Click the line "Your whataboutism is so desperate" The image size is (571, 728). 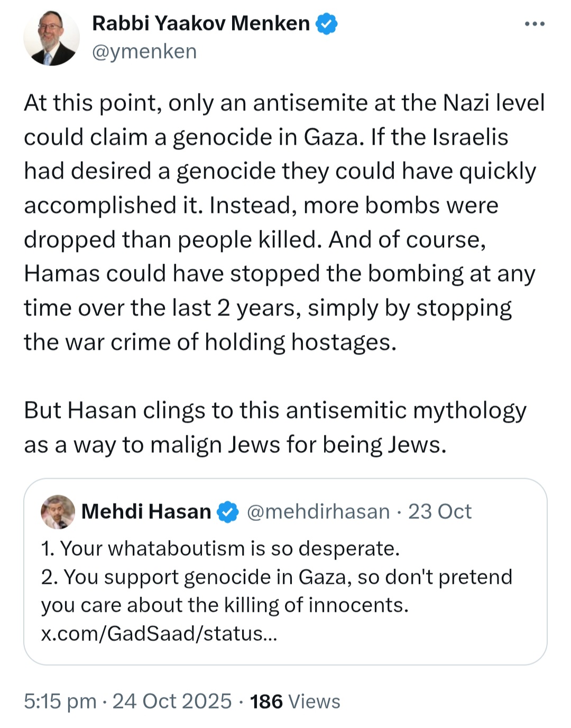tap(220, 548)
